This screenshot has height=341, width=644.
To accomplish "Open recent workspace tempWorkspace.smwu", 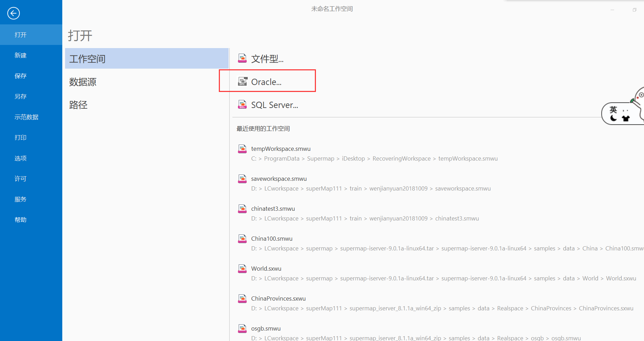I will 281,149.
